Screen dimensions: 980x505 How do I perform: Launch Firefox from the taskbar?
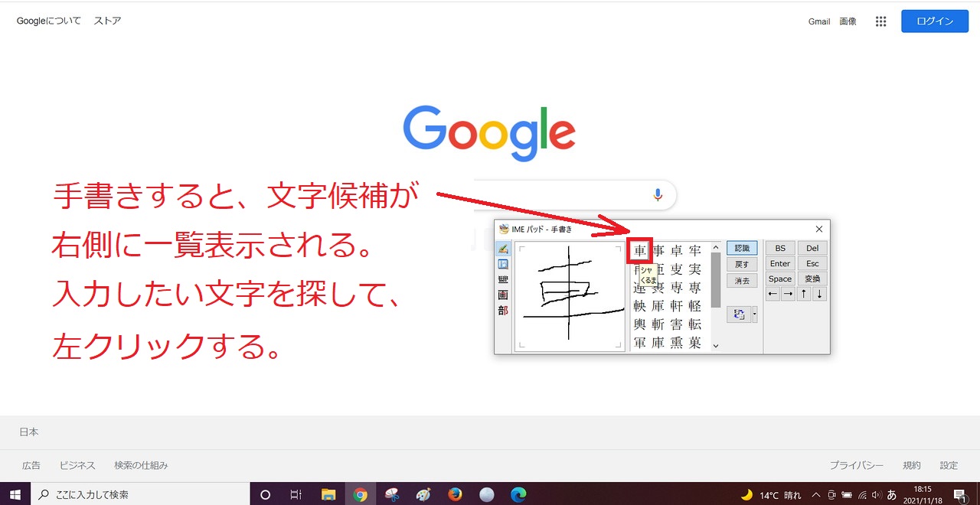[455, 494]
